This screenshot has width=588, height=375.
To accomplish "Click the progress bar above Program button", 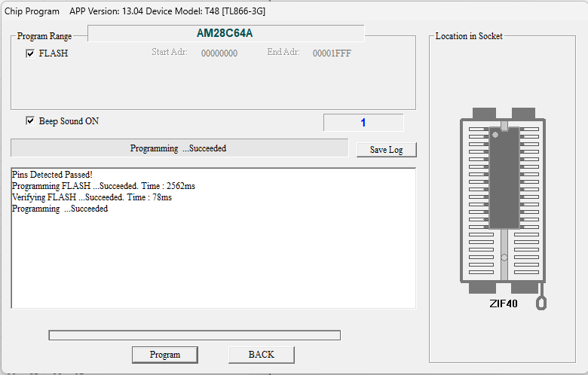I will click(x=194, y=335).
